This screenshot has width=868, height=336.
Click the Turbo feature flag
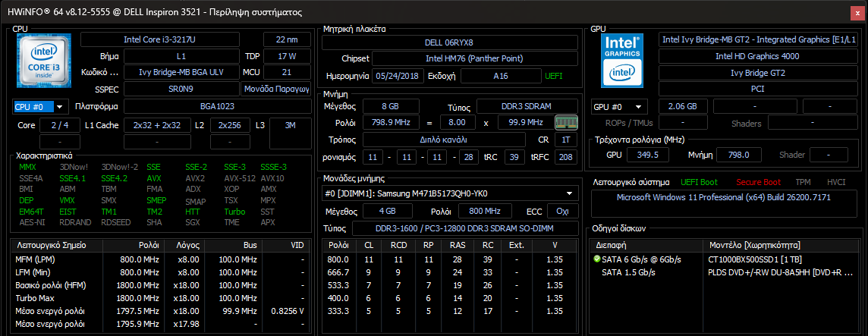[234, 212]
